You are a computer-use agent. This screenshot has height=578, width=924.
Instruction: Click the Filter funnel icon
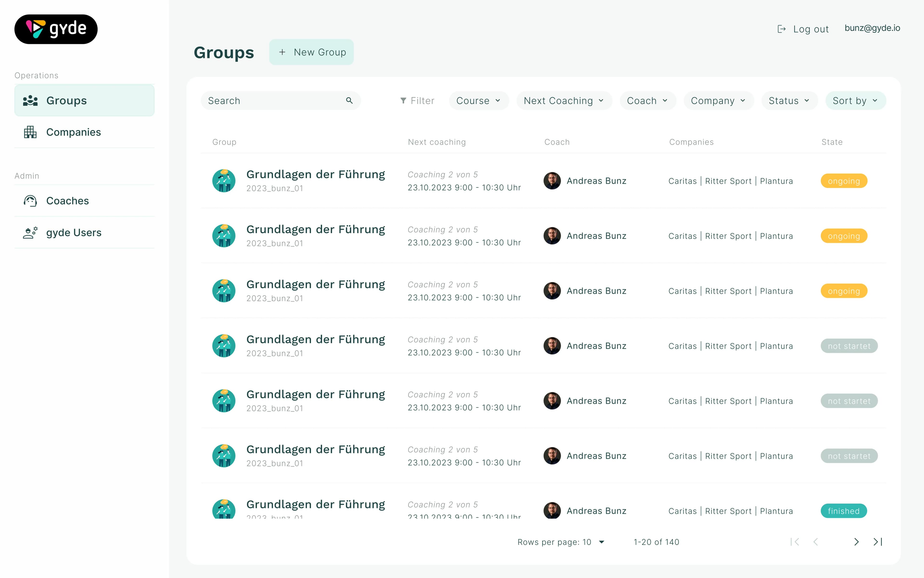tap(403, 100)
